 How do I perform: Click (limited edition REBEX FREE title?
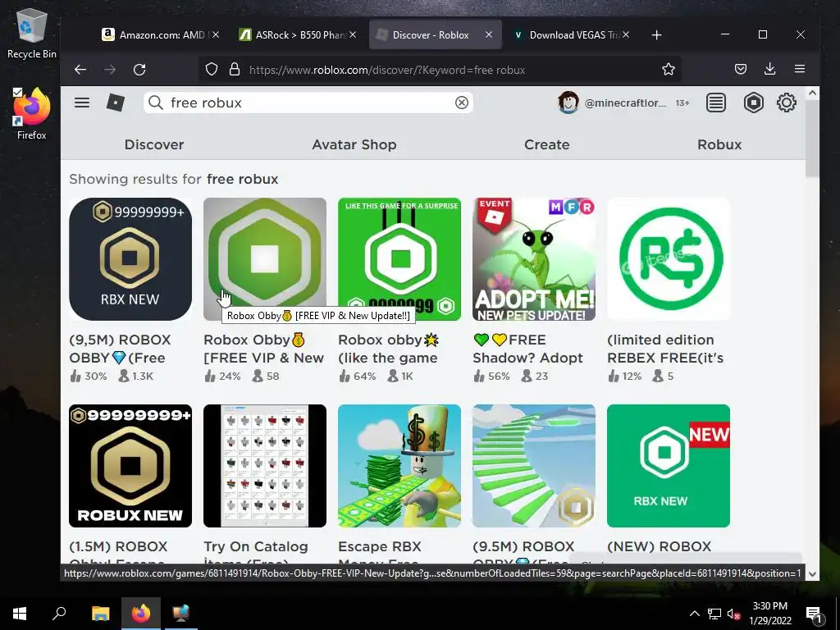pos(665,349)
